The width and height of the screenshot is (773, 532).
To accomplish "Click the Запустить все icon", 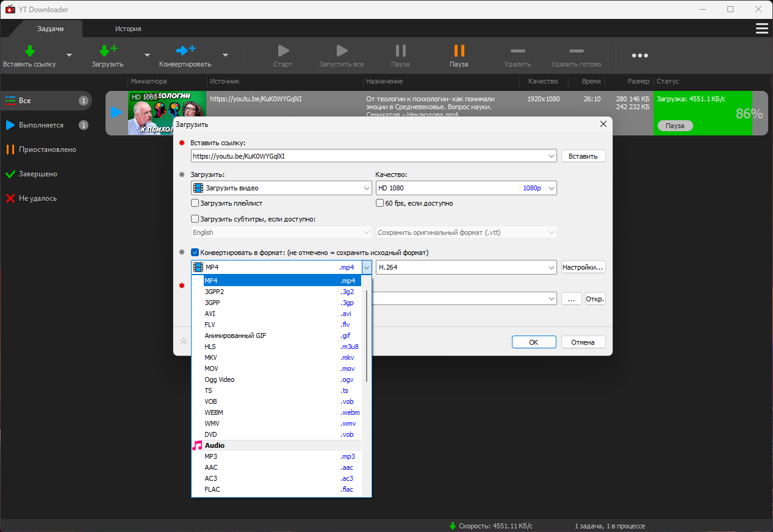I will click(x=342, y=51).
